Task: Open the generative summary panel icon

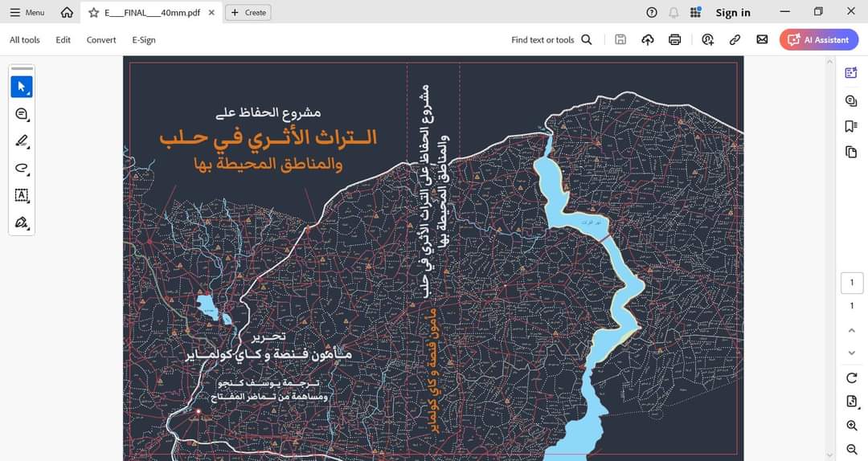Action: tap(851, 72)
